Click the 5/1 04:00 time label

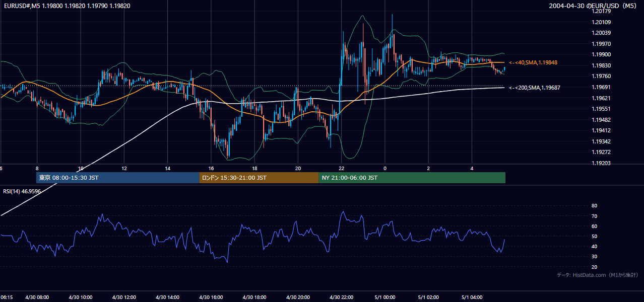tap(472, 297)
